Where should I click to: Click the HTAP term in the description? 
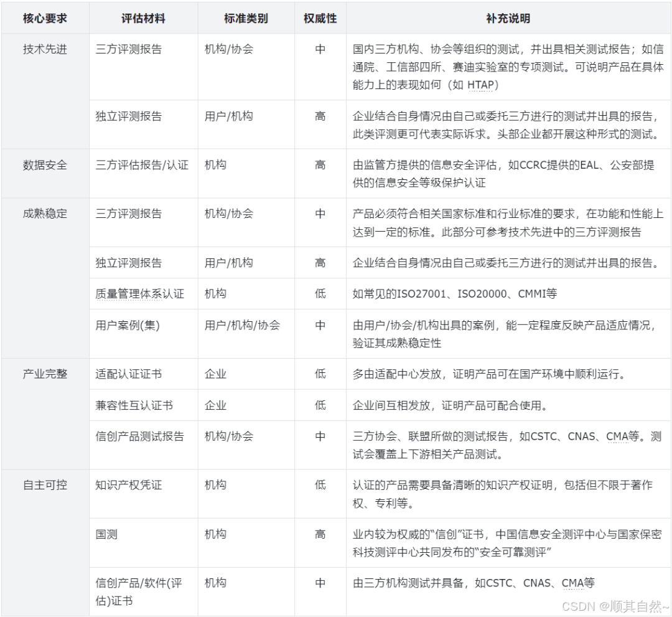pos(480,85)
